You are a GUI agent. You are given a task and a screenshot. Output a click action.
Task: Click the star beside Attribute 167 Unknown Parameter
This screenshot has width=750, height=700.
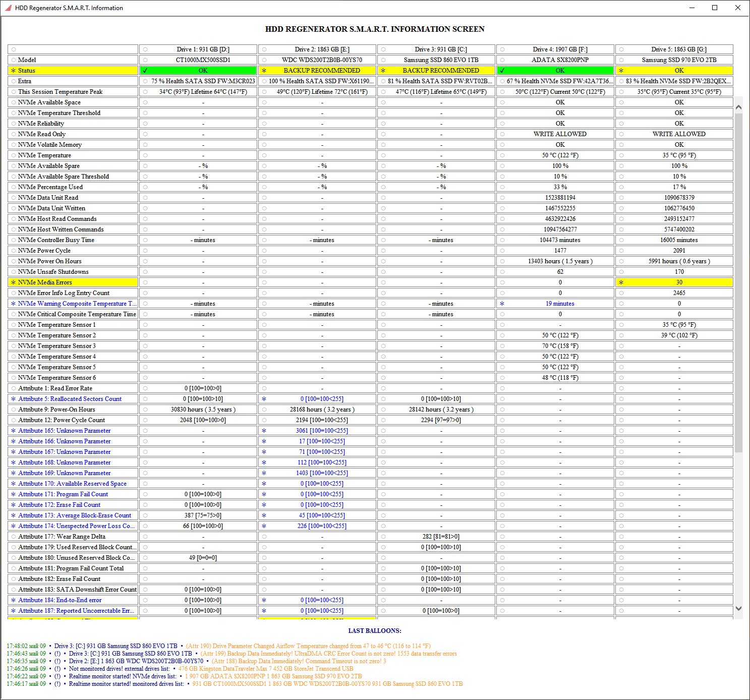point(14,452)
